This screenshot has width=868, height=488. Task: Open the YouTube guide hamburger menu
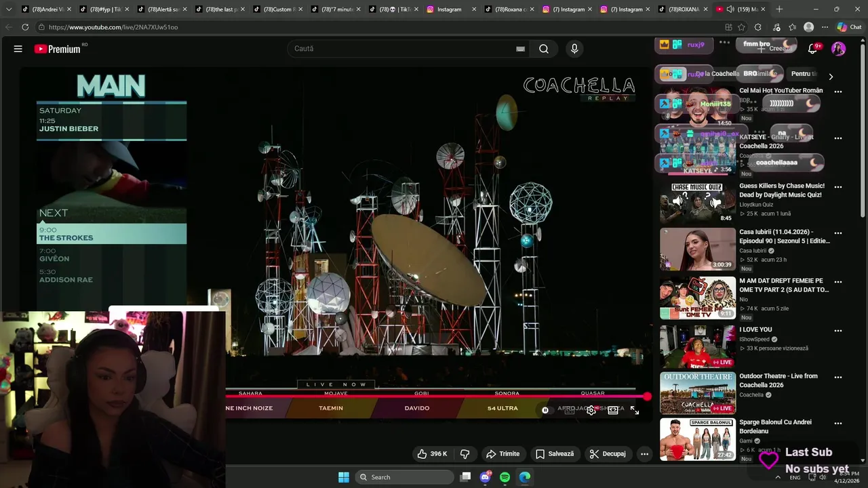tap(18, 49)
